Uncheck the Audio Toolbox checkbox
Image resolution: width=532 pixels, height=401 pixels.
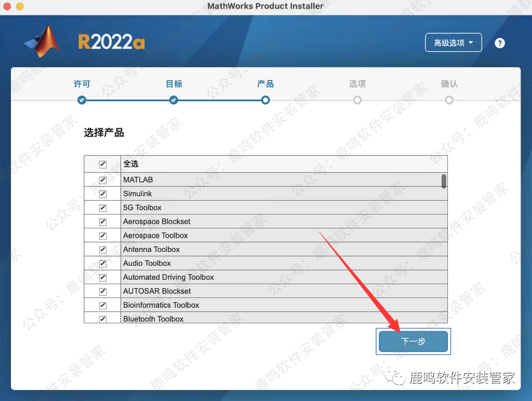click(103, 263)
